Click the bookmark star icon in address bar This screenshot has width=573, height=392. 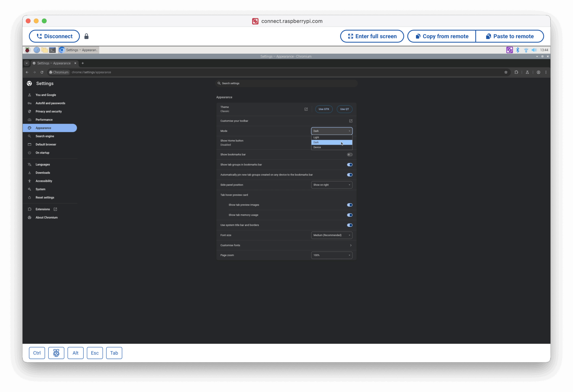click(506, 72)
